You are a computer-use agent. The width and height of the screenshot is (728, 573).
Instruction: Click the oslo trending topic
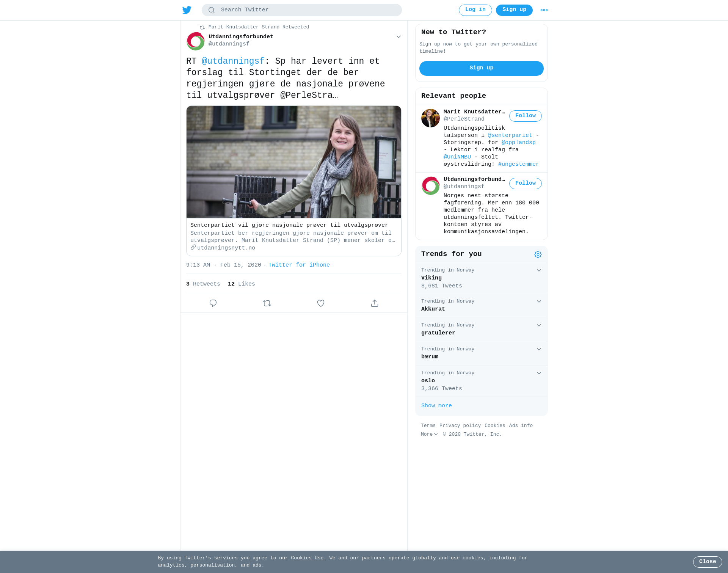coord(428,381)
